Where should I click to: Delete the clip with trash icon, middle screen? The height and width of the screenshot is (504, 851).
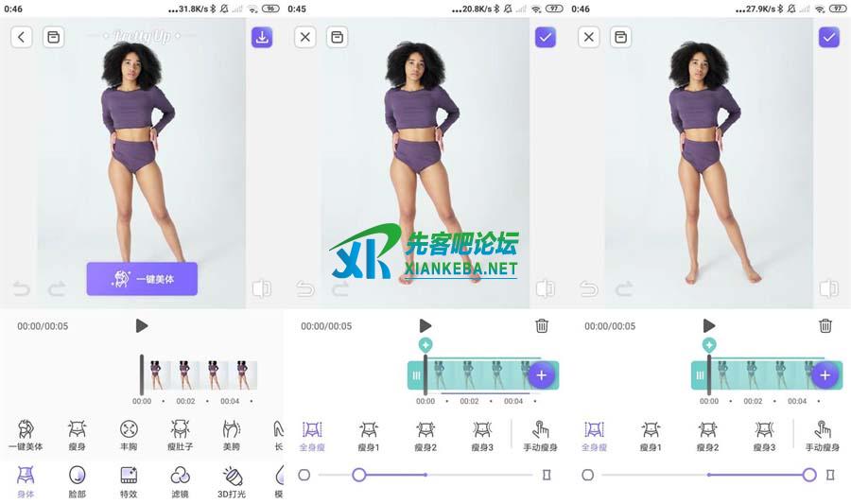(x=542, y=325)
